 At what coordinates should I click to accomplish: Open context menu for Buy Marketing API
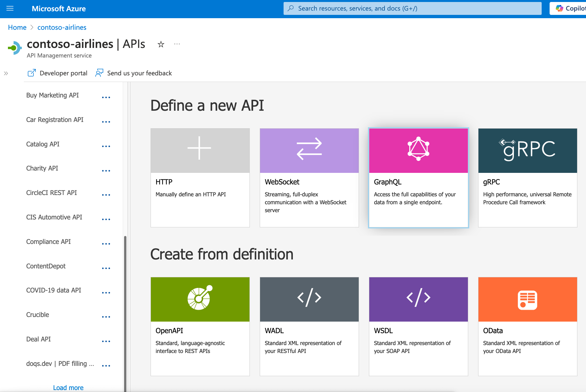pos(106,98)
